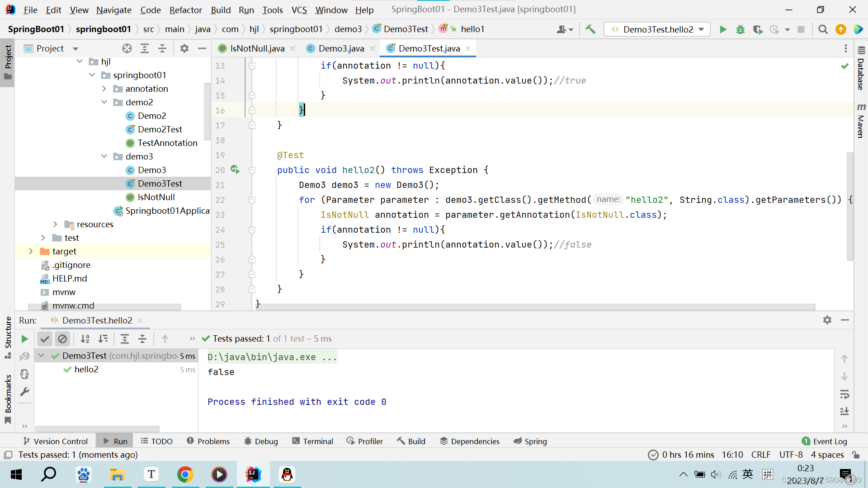Run tests with the coverage shield icon
The width and height of the screenshot is (868, 488).
coord(758,29)
